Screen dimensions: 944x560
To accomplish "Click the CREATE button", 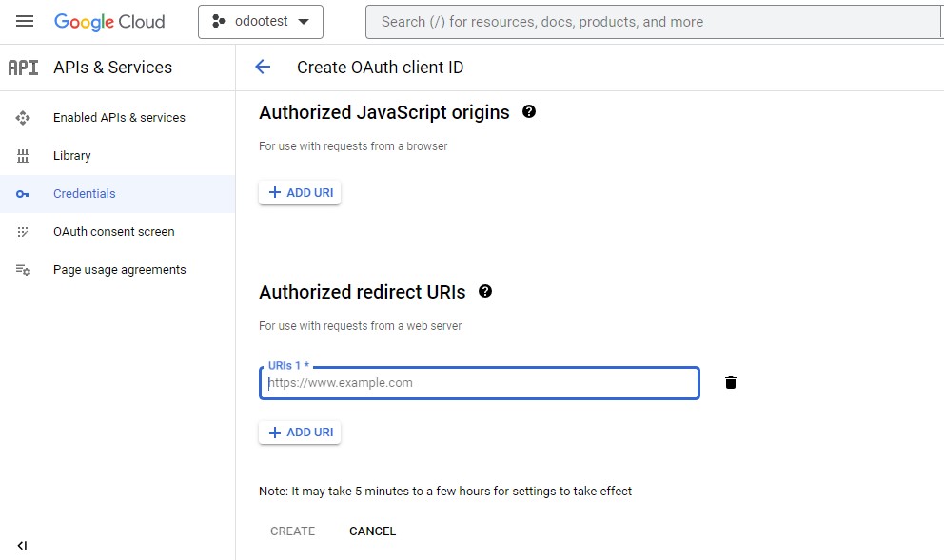I will (292, 531).
